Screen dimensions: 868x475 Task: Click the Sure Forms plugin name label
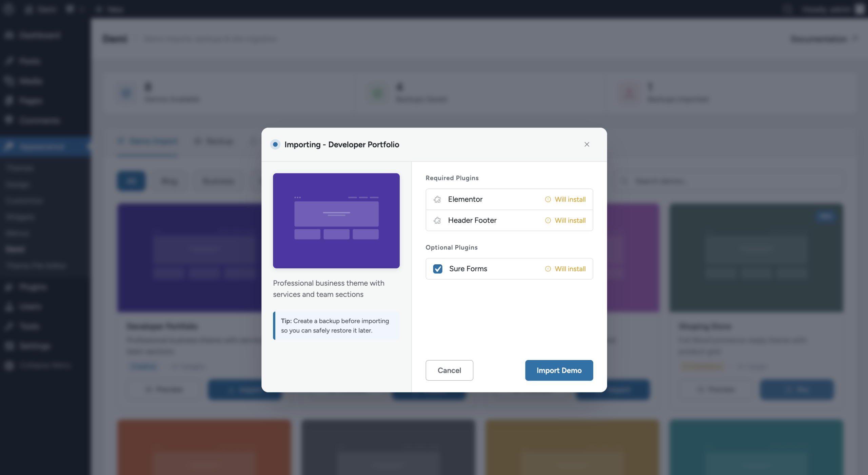coord(468,269)
